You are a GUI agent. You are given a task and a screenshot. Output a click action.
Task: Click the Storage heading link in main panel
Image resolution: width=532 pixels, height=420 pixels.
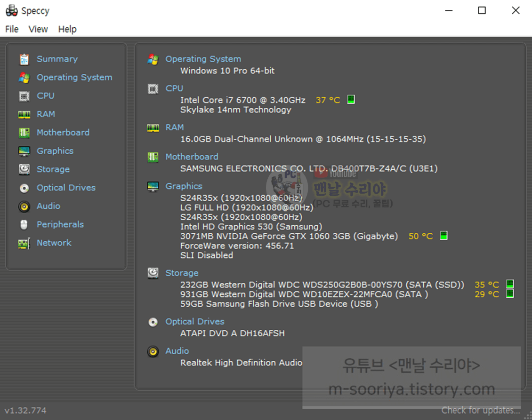coord(182,273)
